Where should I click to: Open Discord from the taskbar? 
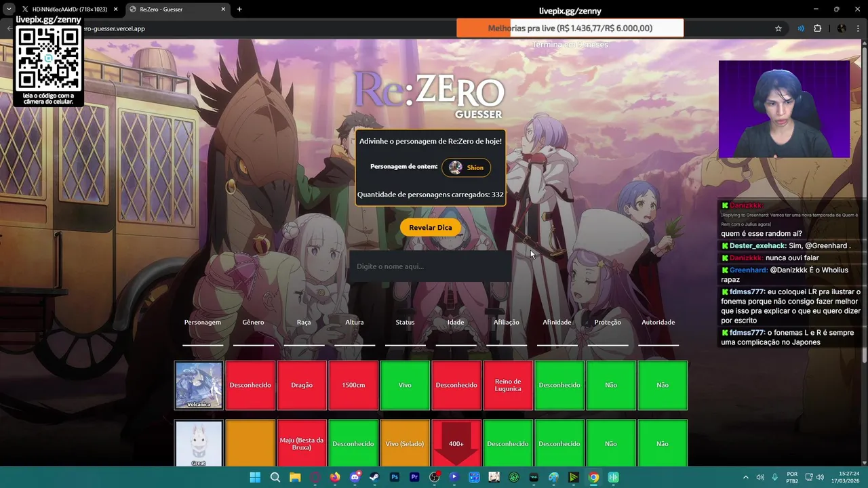pos(355,477)
